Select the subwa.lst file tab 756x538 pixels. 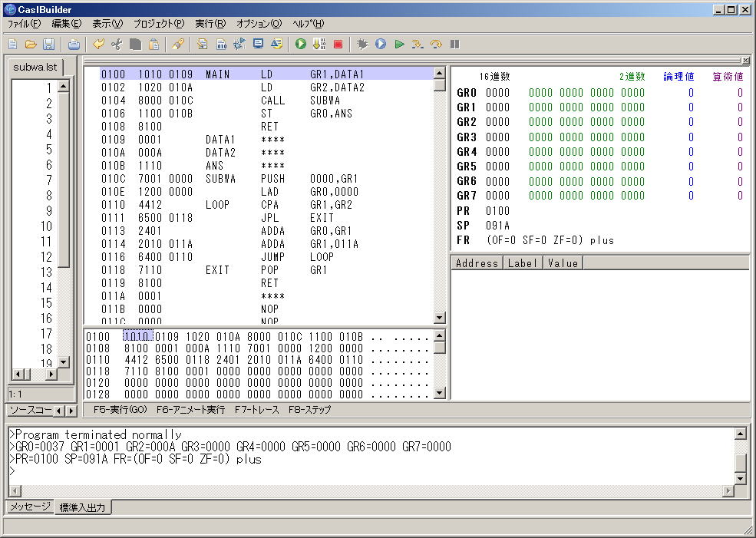(35, 67)
